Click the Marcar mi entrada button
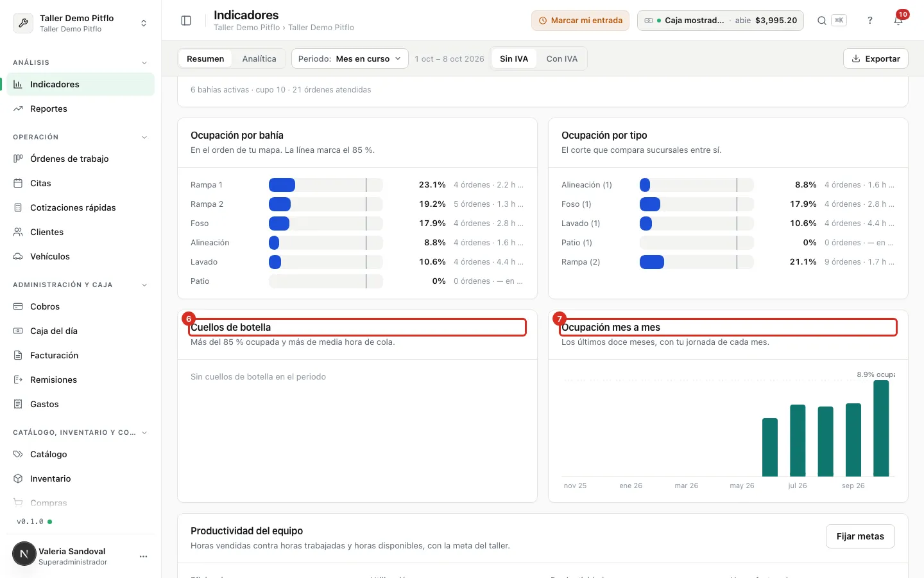This screenshot has height=578, width=924. point(580,21)
